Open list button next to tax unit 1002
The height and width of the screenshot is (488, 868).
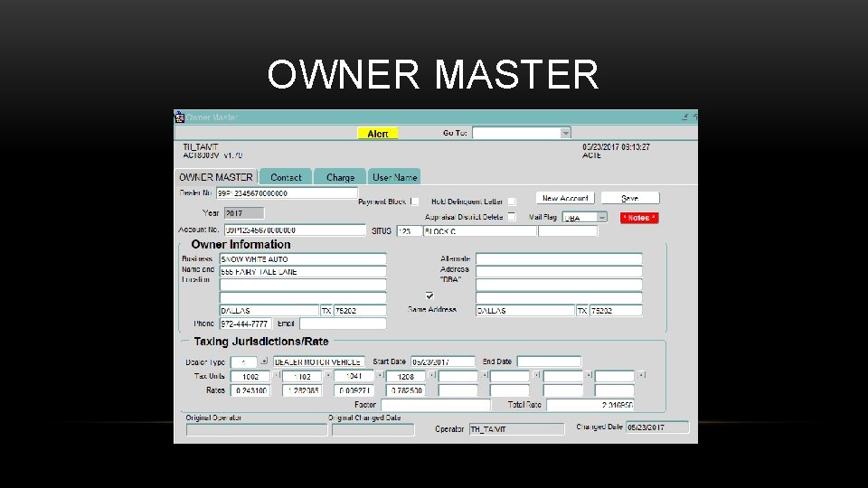[x=277, y=375]
